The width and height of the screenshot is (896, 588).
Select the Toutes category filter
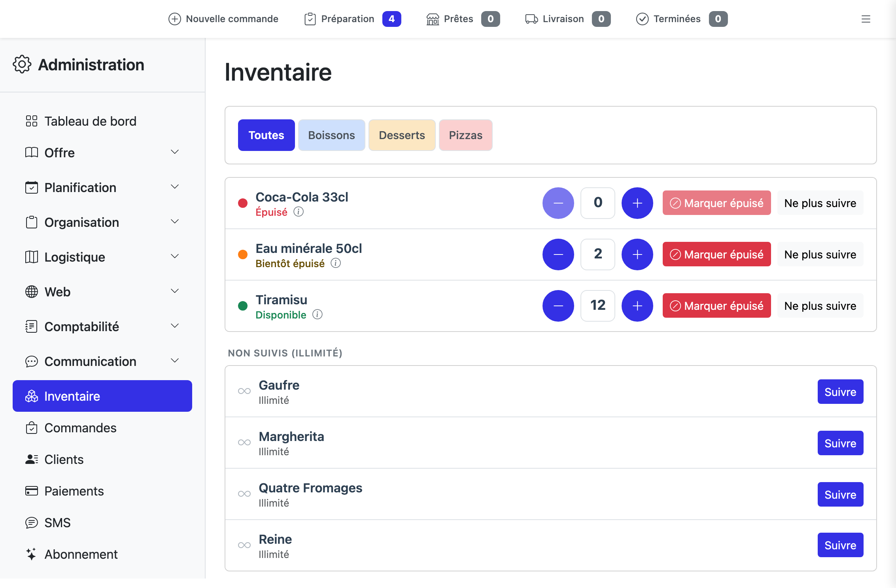(x=266, y=135)
